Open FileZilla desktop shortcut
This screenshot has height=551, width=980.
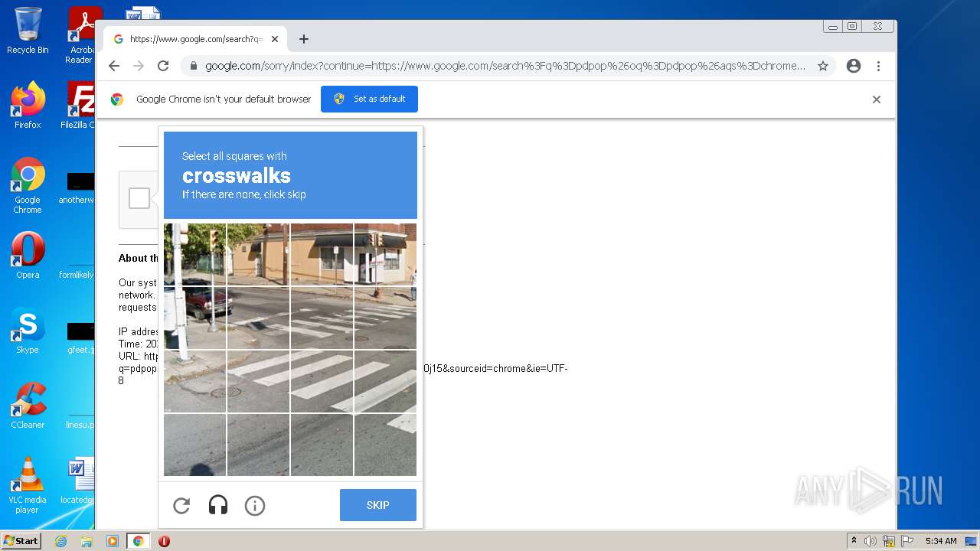[80, 105]
